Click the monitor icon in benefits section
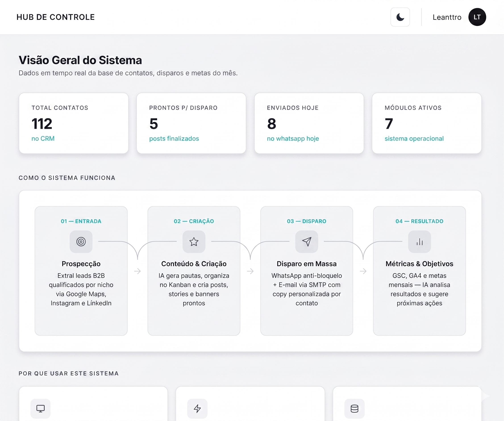The height and width of the screenshot is (421, 504). tap(40, 408)
